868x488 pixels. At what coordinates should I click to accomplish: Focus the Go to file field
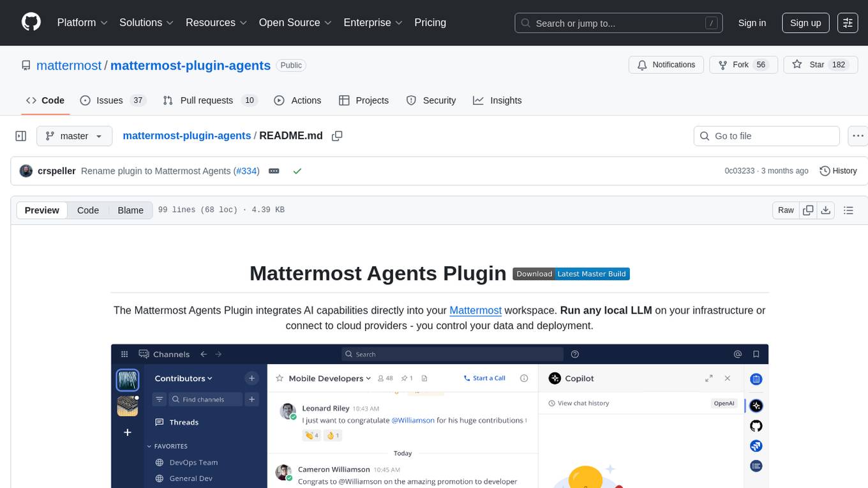pyautogui.click(x=767, y=136)
